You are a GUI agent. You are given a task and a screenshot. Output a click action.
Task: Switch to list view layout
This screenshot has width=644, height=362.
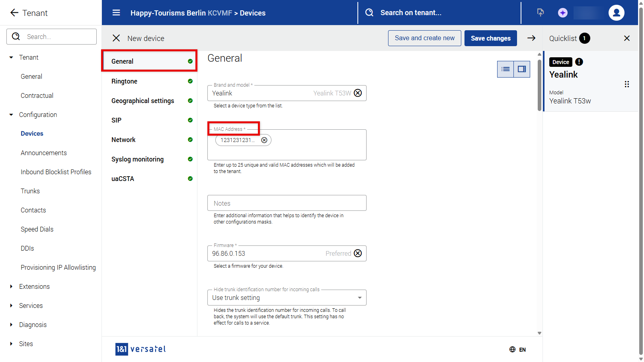[505, 69]
